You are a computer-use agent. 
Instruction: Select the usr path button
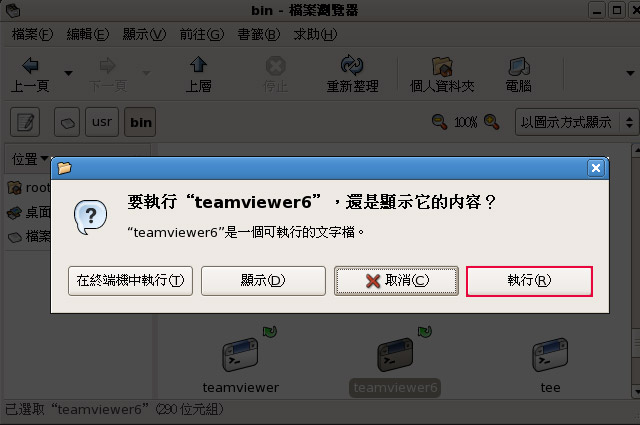point(102,122)
